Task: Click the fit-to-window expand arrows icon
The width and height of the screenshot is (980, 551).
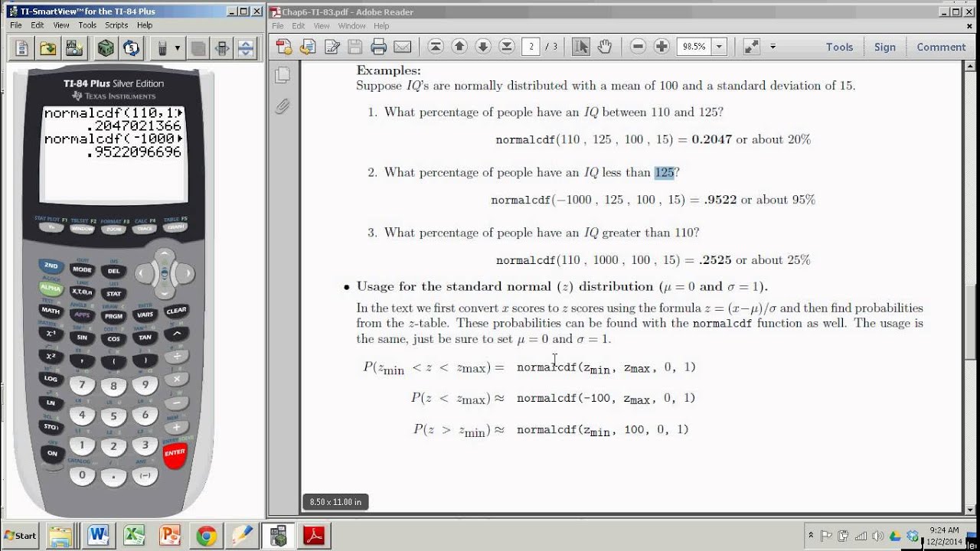Action: (751, 47)
